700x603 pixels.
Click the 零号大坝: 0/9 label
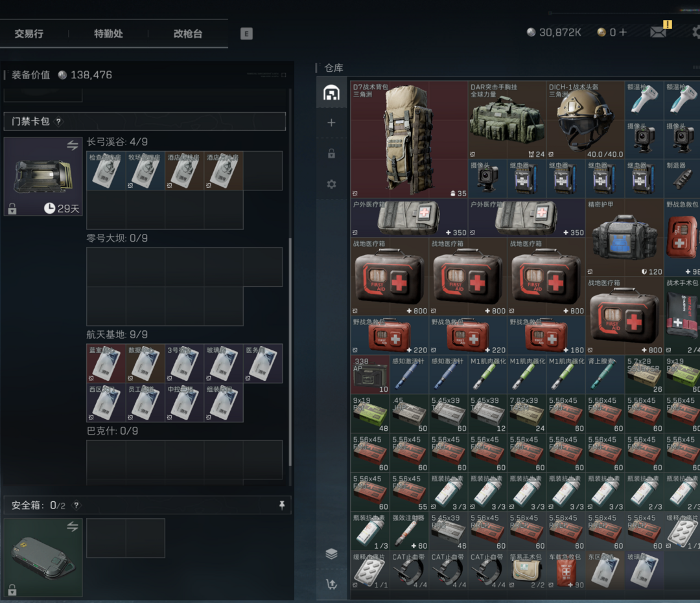tap(117, 238)
